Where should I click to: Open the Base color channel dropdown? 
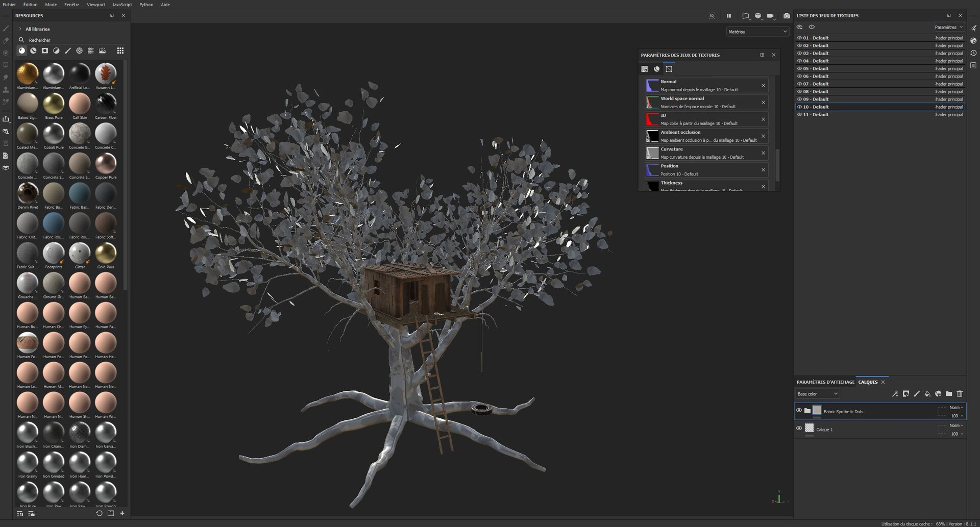point(818,394)
